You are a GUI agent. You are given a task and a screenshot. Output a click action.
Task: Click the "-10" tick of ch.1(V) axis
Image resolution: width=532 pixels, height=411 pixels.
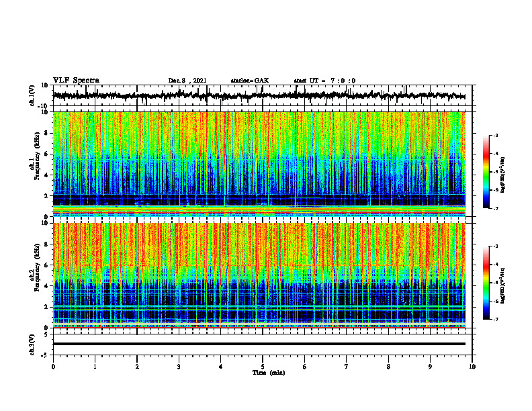(x=44, y=106)
